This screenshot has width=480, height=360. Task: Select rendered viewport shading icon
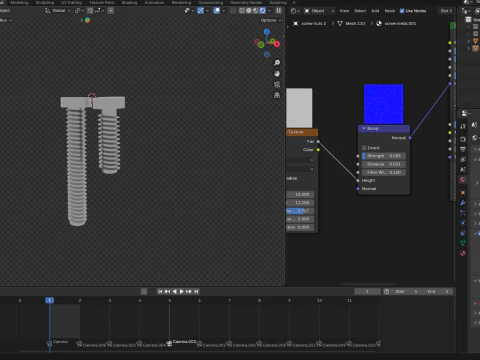[x=262, y=11]
